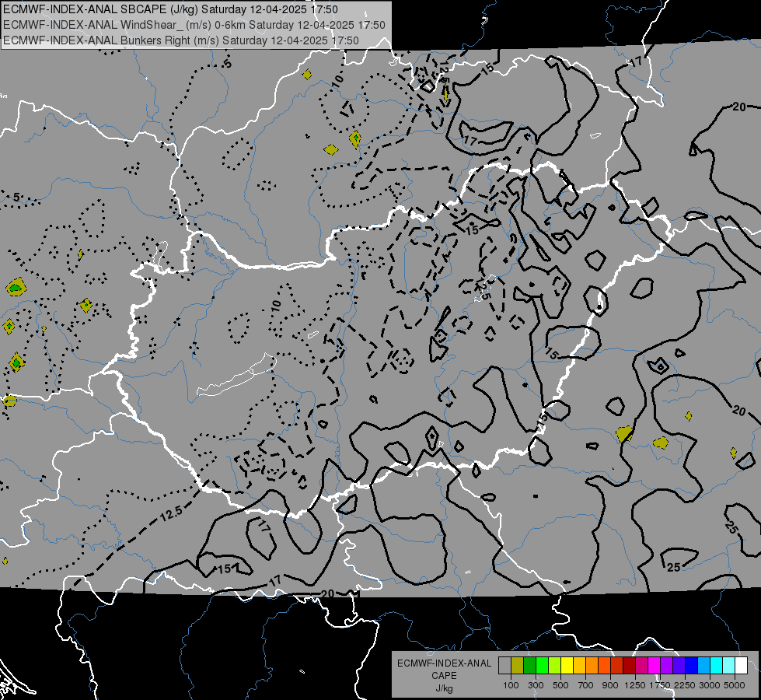Screen dimensions: 761x700
Task: Select the dark green legend swatch
Action: (x=530, y=665)
